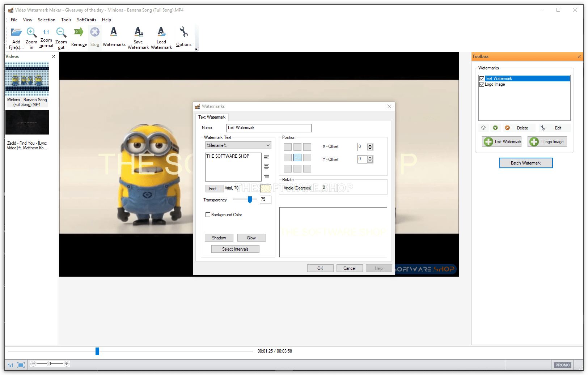Image resolution: width=588 pixels, height=375 pixels.
Task: Click the Zoom out magnifier icon
Action: [61, 33]
